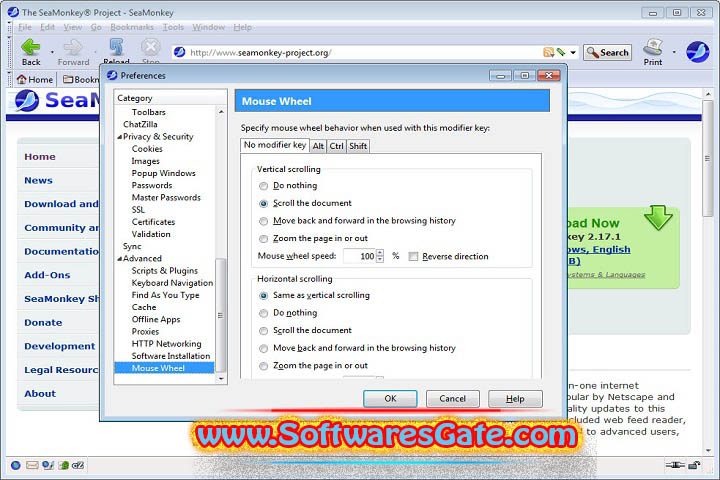The width and height of the screenshot is (720, 480).
Task: Click the webpage vertical scrollbar thumb
Action: tap(707, 158)
